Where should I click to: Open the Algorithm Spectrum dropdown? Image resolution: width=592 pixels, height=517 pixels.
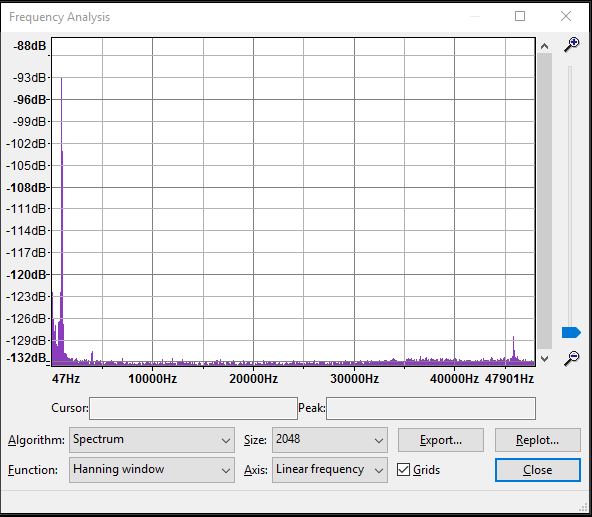tap(152, 440)
